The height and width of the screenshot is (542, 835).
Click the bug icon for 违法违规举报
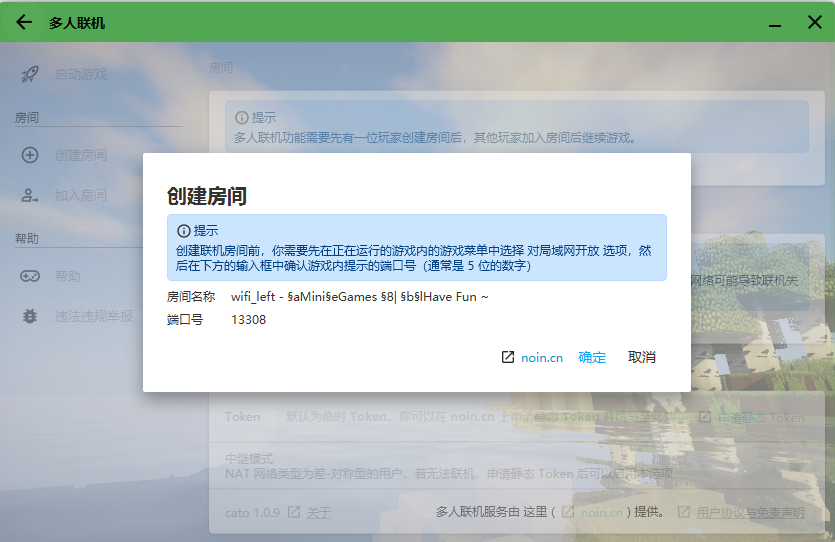[30, 316]
